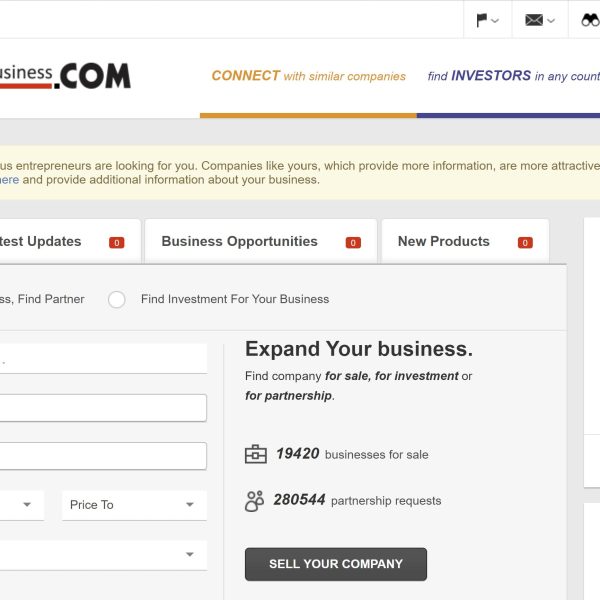600x600 pixels.
Task: Click the red badge on Business Opportunities
Action: [x=353, y=242]
